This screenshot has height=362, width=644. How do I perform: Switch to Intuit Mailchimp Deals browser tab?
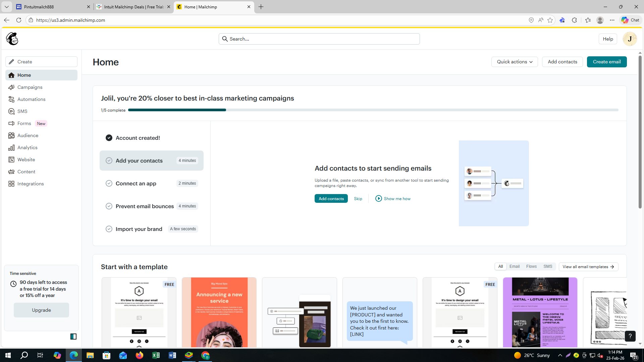[x=133, y=7]
